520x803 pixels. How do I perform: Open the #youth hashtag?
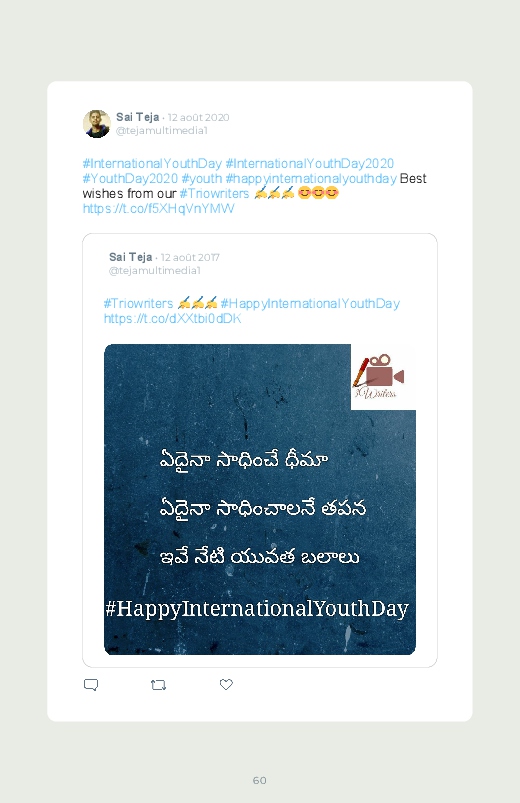[202, 178]
